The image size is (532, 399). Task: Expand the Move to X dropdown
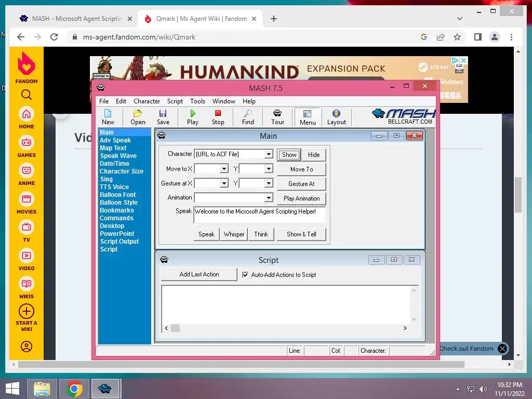coord(224,169)
